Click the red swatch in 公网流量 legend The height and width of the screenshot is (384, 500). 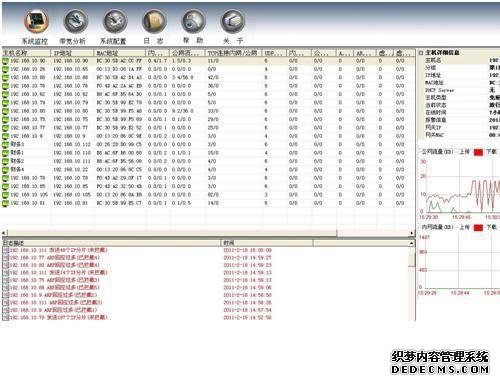coord(478,152)
